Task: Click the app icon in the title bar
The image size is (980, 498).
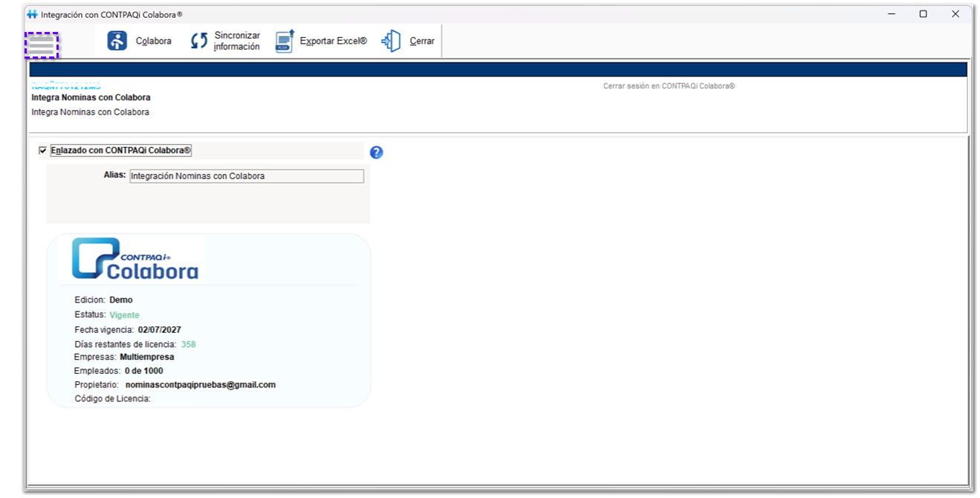Action: click(32, 14)
